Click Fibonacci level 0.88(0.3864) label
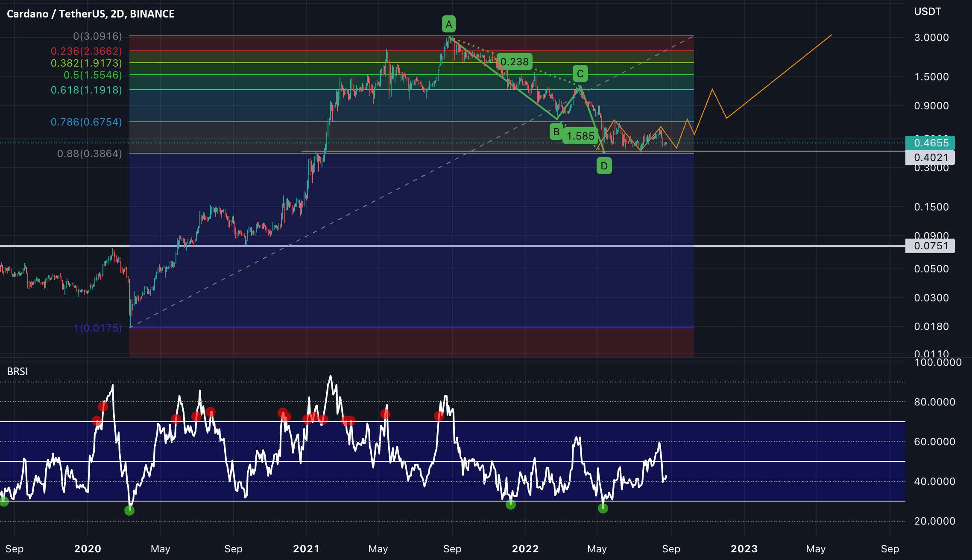The height and width of the screenshot is (560, 972). pos(90,153)
